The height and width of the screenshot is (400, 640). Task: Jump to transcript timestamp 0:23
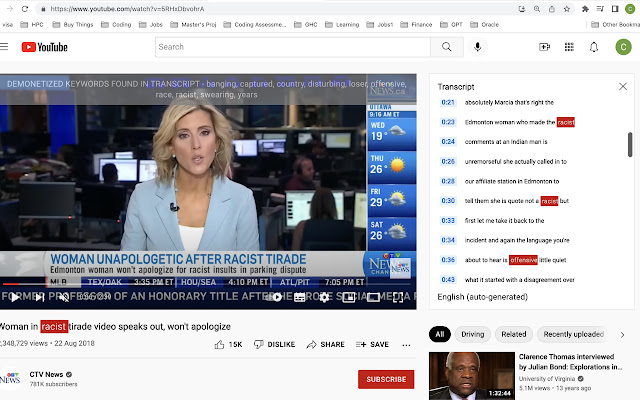(x=448, y=122)
